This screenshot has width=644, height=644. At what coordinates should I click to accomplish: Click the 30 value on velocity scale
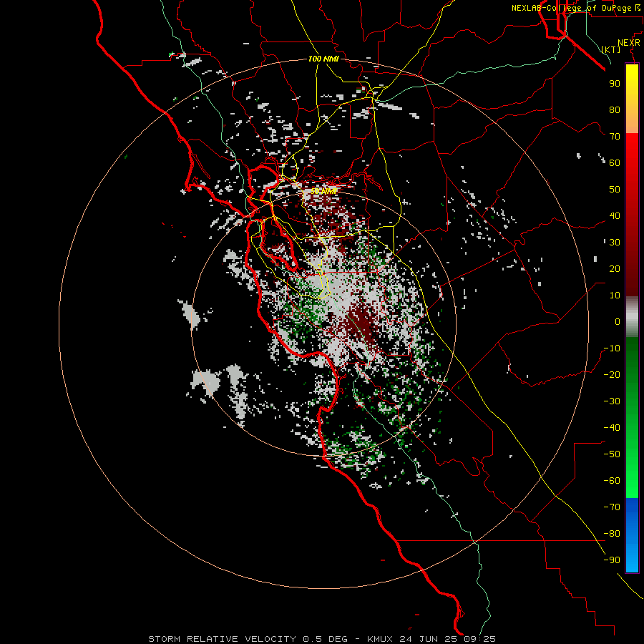615,243
